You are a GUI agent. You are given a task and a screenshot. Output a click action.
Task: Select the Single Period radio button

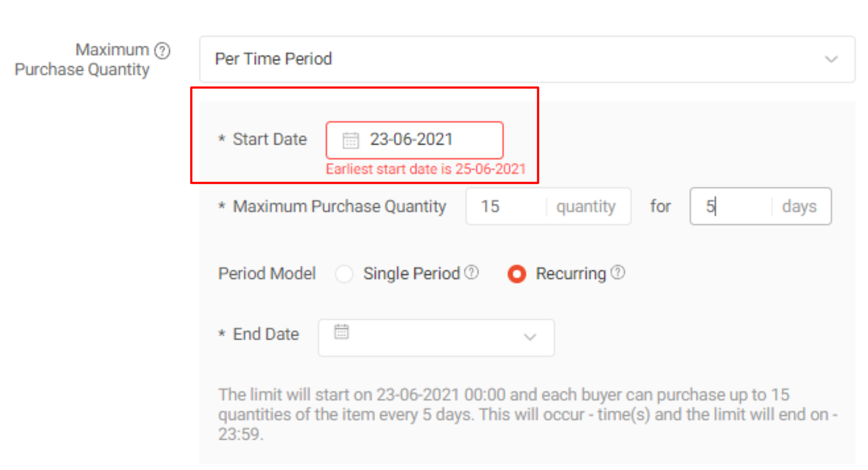344,273
